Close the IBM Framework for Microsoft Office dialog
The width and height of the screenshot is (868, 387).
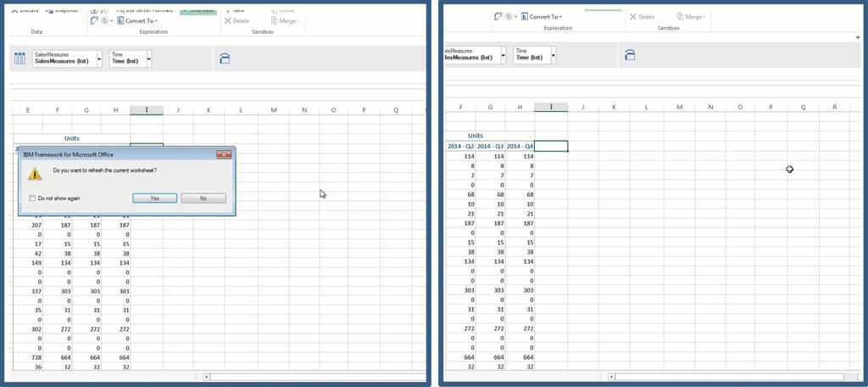pyautogui.click(x=224, y=154)
